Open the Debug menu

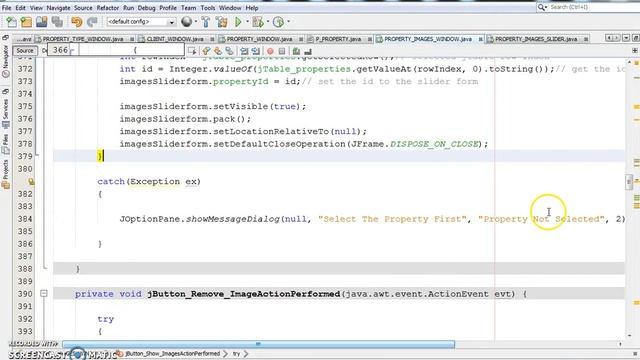click(x=147, y=8)
